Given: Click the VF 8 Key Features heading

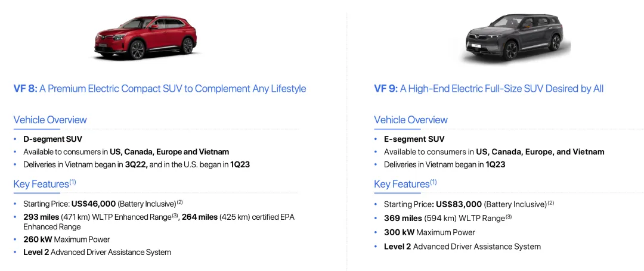Looking at the screenshot, I should (x=45, y=183).
